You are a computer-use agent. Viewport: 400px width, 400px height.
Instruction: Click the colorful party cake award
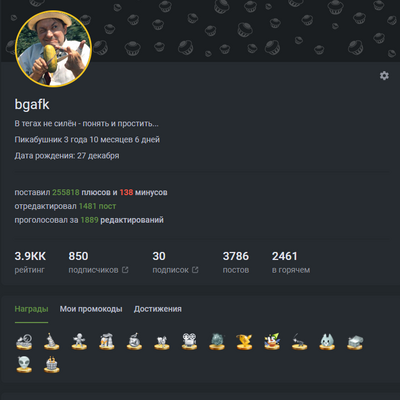272,341
